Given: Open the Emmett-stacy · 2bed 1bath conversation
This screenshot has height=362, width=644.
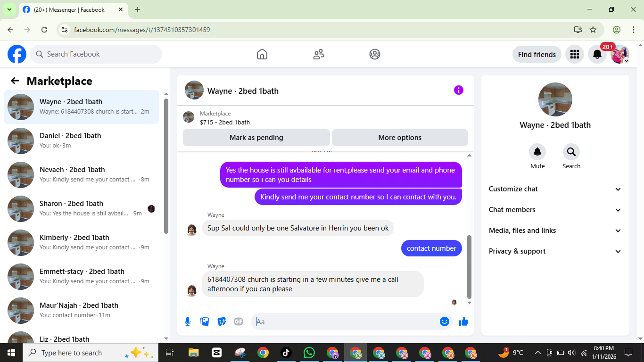Looking at the screenshot, I should point(82,277).
